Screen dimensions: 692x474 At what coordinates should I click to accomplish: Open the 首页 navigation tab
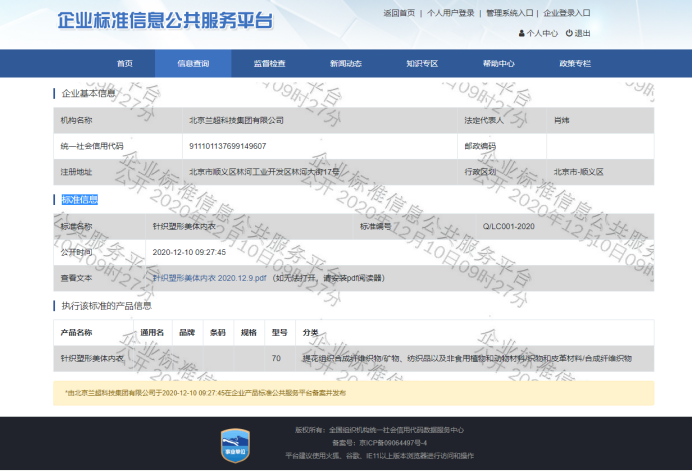pyautogui.click(x=124, y=64)
